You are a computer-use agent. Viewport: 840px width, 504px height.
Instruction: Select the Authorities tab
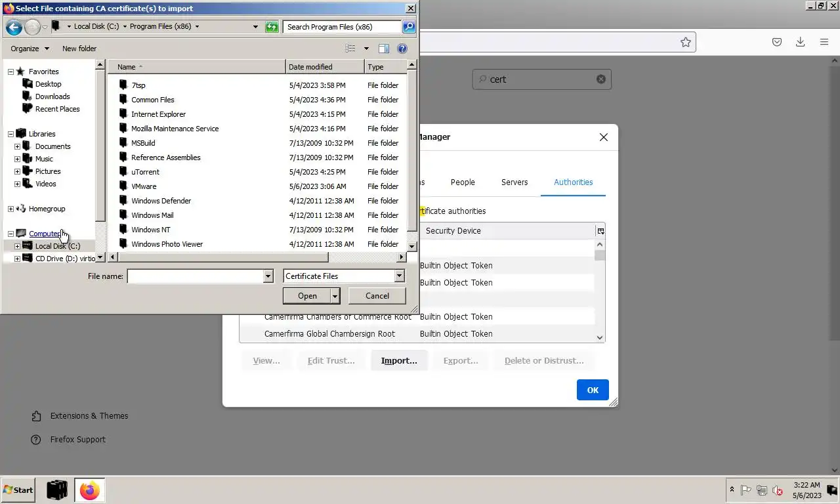coord(574,182)
